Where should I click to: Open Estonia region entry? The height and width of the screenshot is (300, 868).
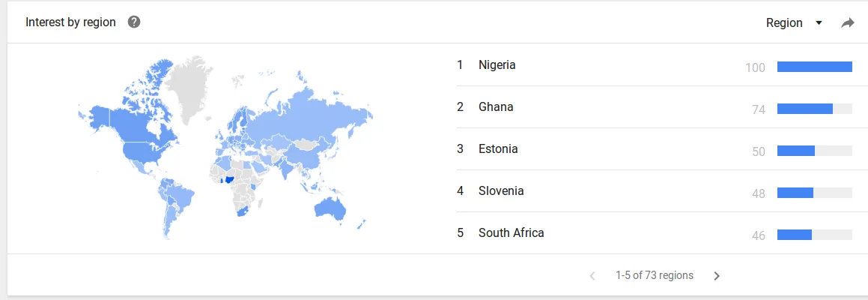[x=498, y=148]
